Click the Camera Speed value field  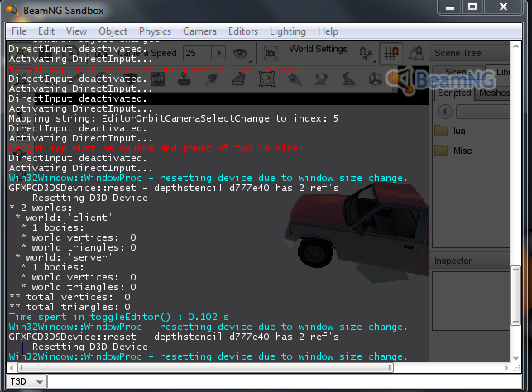[x=198, y=53]
